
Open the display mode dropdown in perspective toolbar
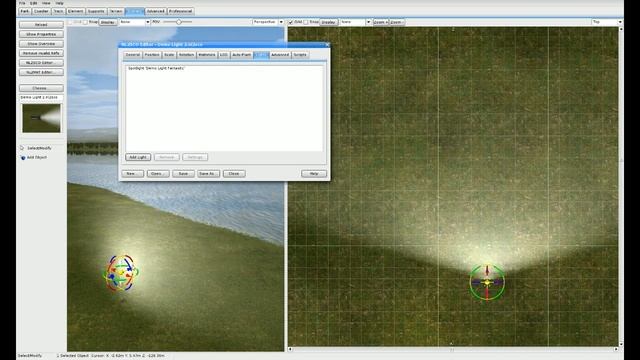pos(135,22)
